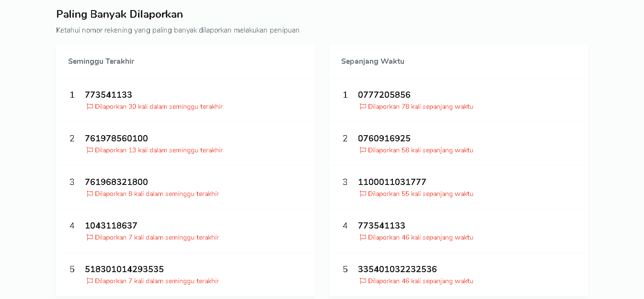Click flag icon below 335401032232536

[x=363, y=281]
